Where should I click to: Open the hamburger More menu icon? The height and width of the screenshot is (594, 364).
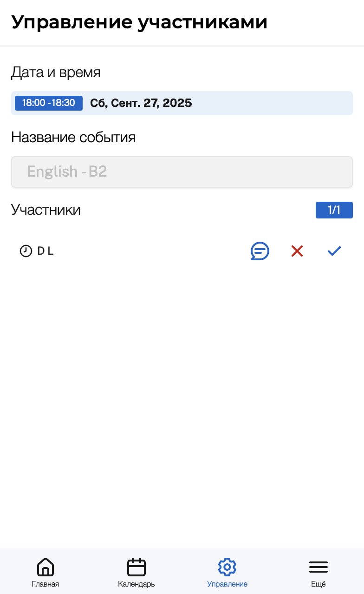[x=318, y=567]
